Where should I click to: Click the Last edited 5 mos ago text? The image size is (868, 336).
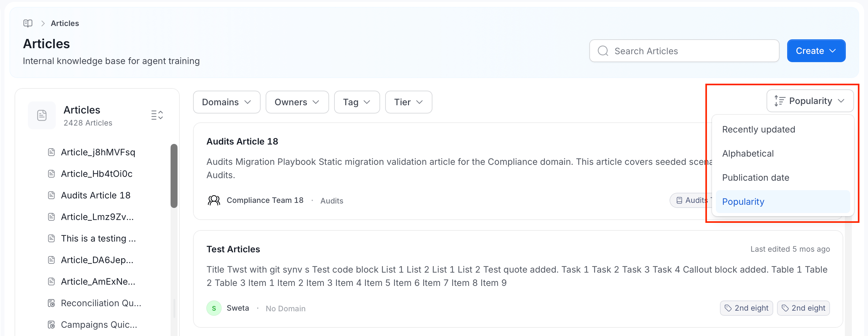pos(790,249)
